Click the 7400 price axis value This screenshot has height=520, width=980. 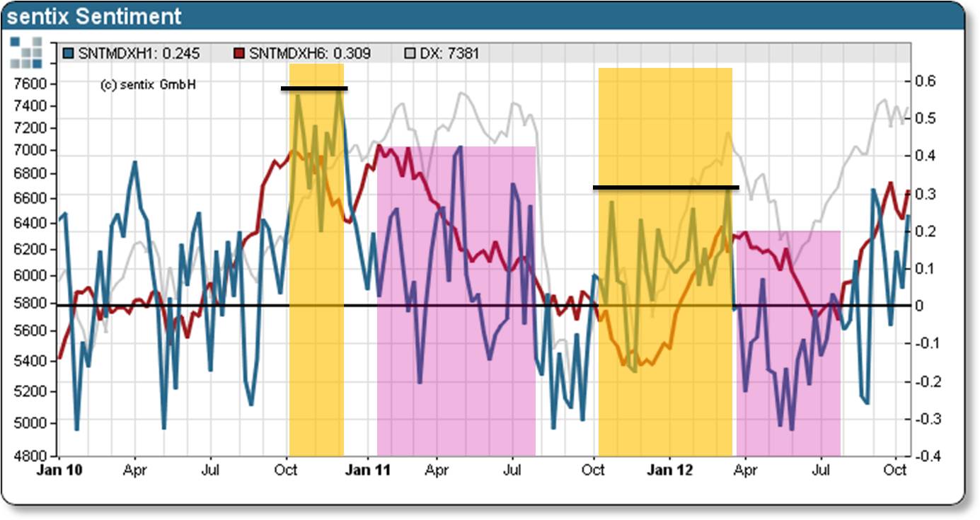click(x=29, y=106)
